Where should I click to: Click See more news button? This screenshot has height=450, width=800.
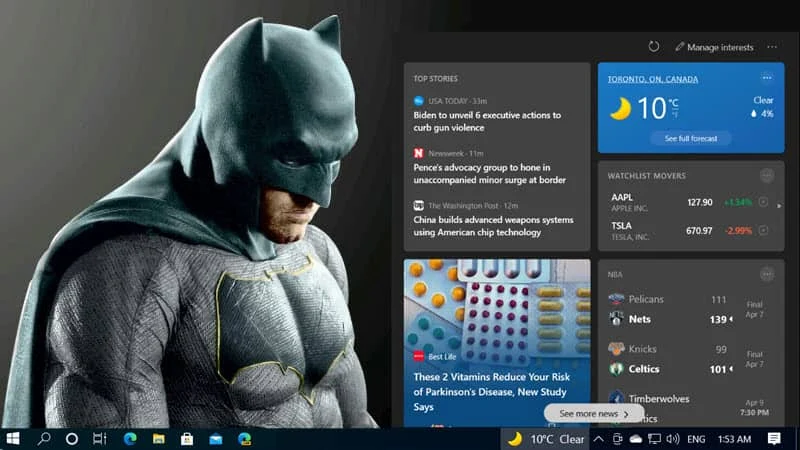pos(593,414)
